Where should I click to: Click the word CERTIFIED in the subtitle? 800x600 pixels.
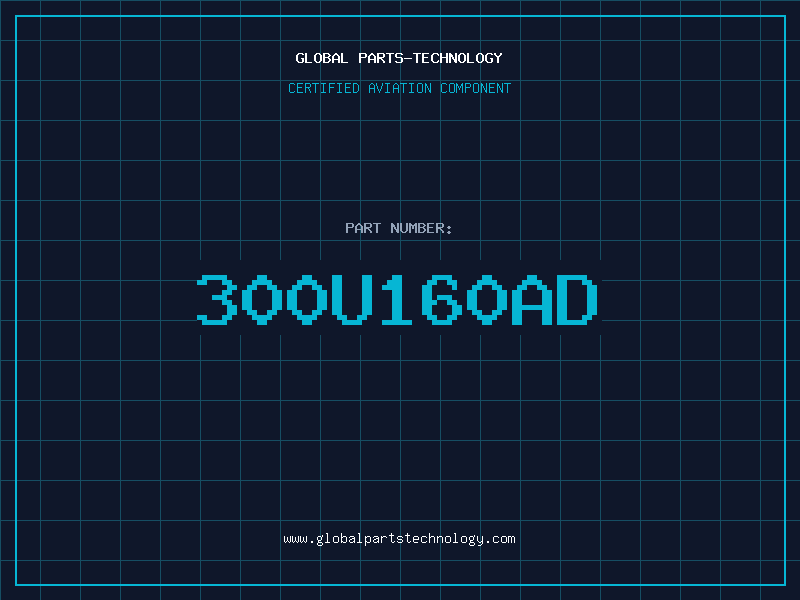[x=324, y=88]
